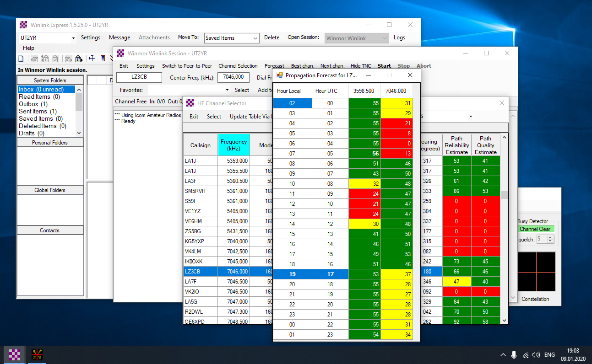This screenshot has height=364, width=592.
Task: Click Path Reliability Estimate column header
Action: tap(457, 145)
